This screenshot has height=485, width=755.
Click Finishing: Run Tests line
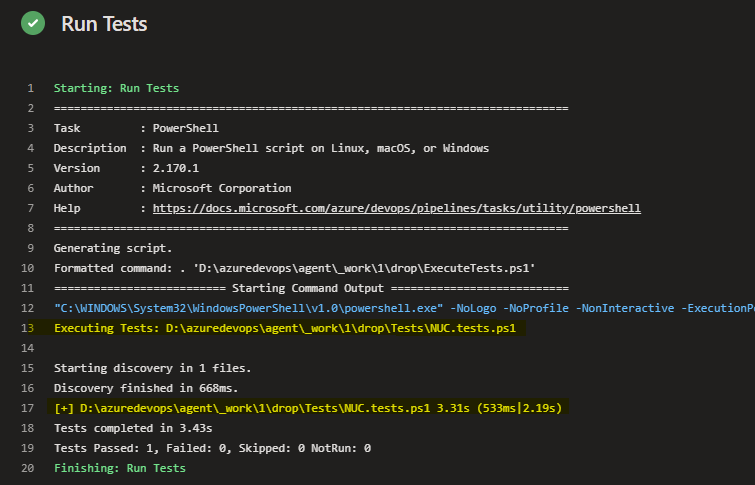pyautogui.click(x=120, y=468)
